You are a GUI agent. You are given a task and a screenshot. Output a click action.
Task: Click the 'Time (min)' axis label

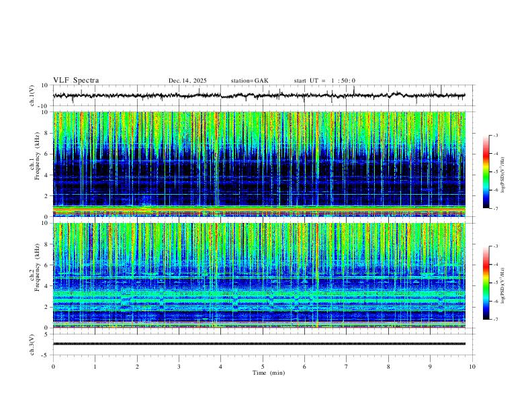click(269, 373)
